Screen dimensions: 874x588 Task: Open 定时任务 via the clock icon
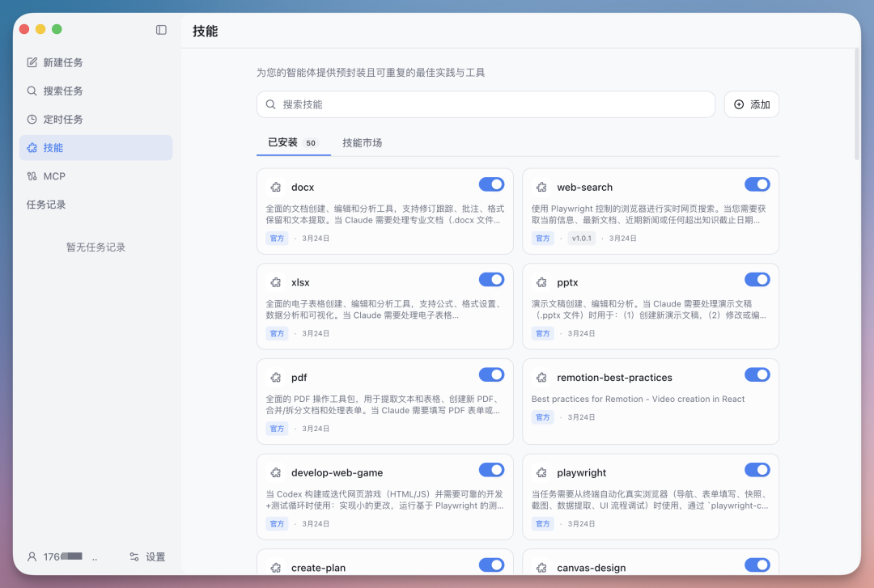point(33,119)
